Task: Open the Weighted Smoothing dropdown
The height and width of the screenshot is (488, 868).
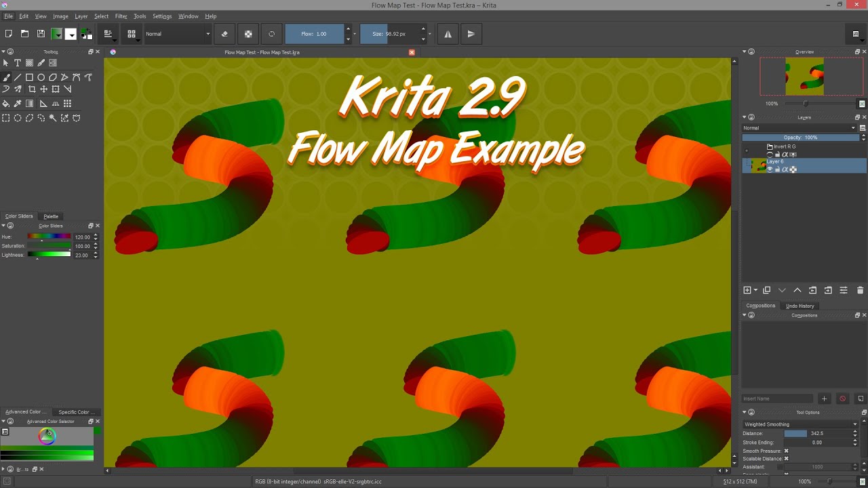Action: [x=801, y=424]
